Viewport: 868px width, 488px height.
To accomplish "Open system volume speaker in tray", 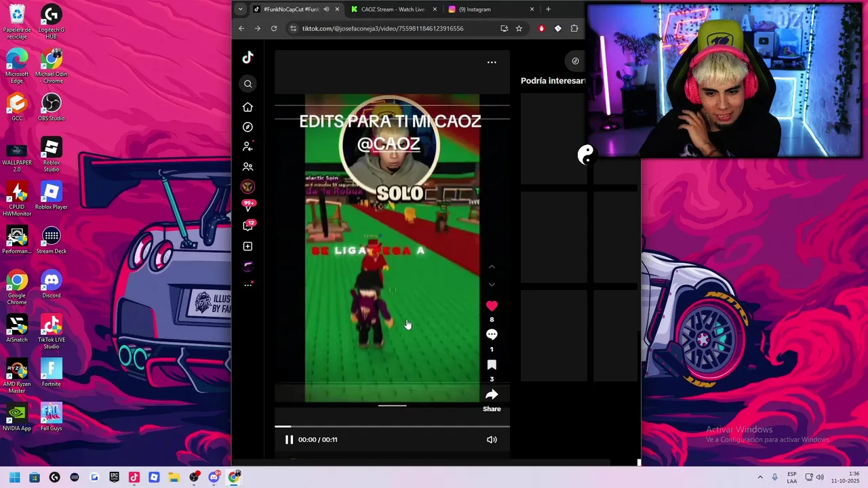I will click(820, 477).
